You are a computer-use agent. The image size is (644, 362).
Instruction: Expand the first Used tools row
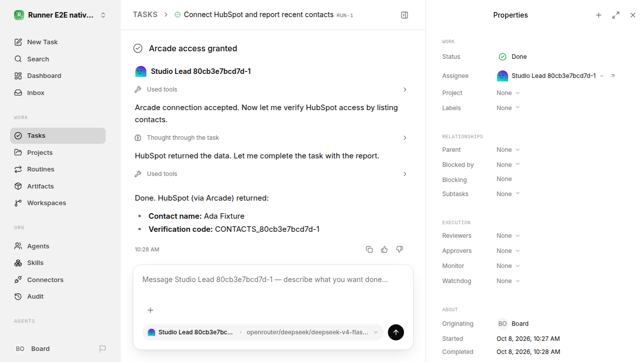(271, 89)
